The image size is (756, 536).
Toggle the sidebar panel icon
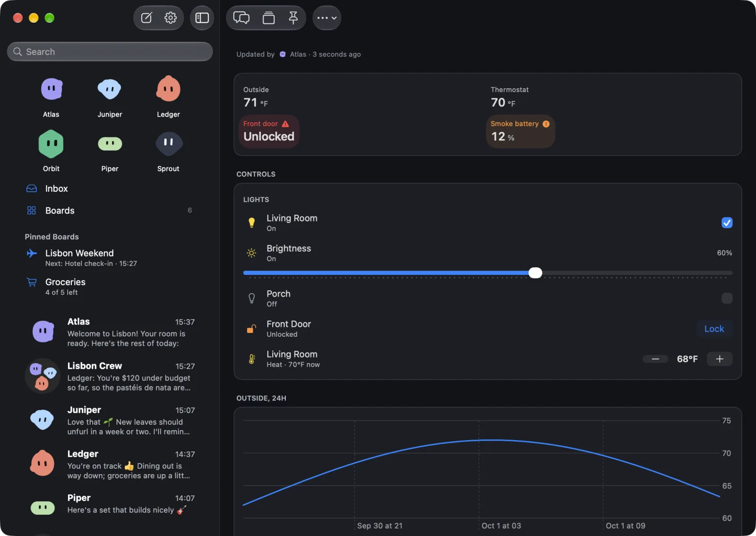[202, 18]
